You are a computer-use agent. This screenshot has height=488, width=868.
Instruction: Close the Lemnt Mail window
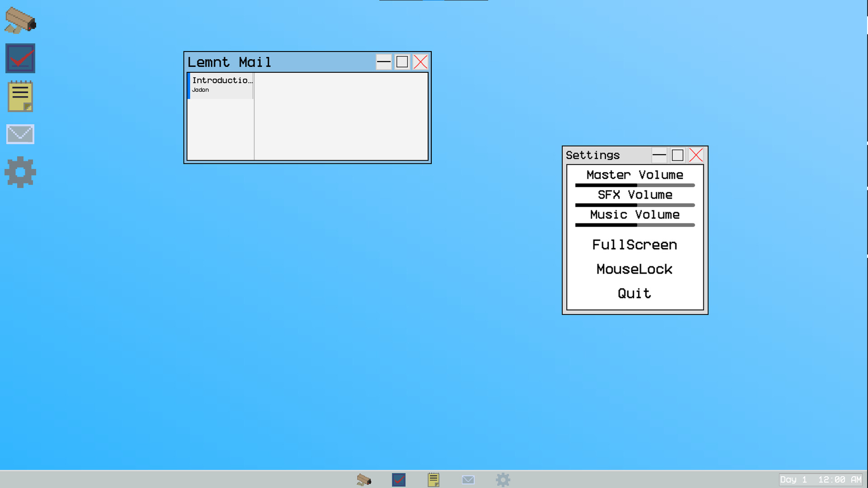pyautogui.click(x=420, y=62)
